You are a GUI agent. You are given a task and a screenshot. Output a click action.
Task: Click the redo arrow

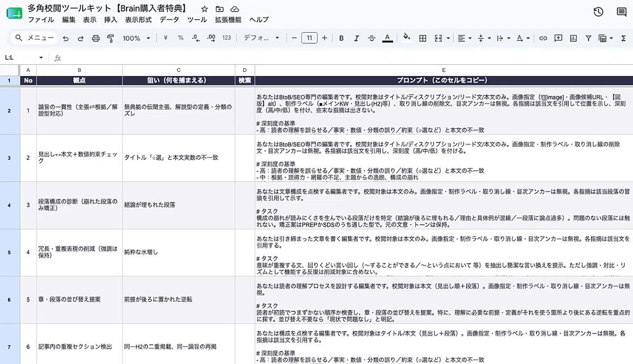(81, 38)
